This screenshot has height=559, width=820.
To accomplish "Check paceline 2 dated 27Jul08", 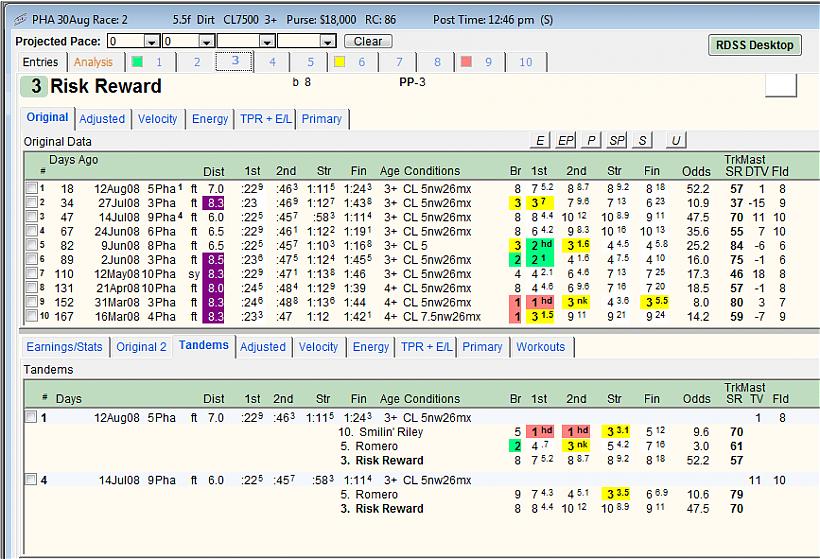I will pos(32,202).
